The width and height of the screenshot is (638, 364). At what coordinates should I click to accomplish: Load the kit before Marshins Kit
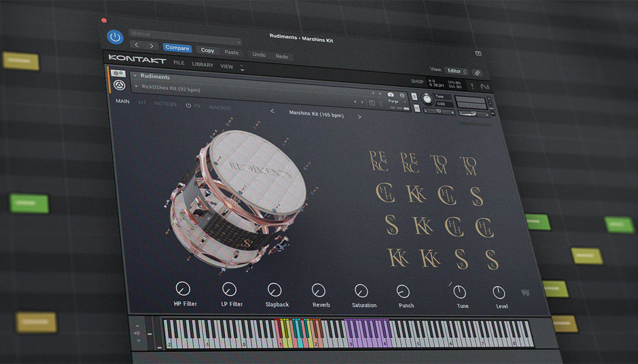[272, 111]
